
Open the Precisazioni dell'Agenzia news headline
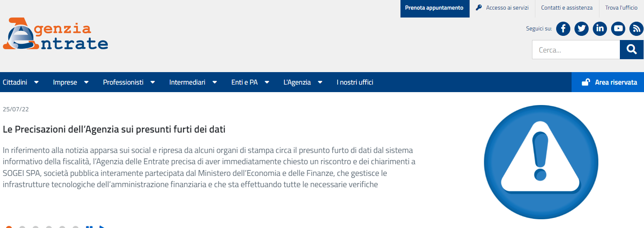tap(114, 129)
